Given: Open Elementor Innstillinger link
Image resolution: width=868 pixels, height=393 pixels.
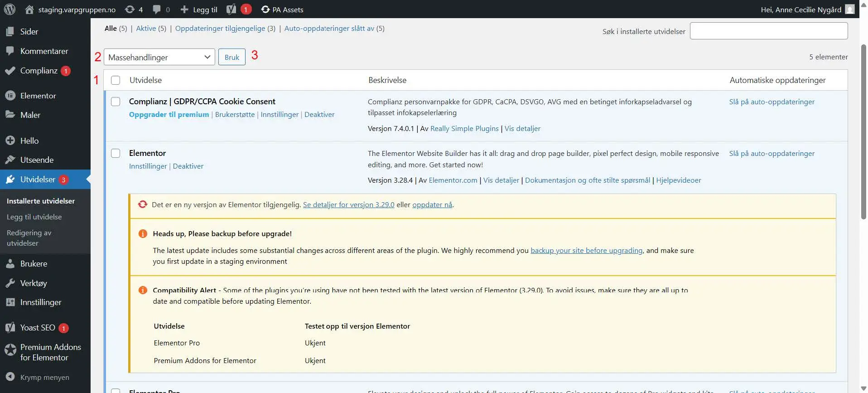Looking at the screenshot, I should tap(148, 166).
